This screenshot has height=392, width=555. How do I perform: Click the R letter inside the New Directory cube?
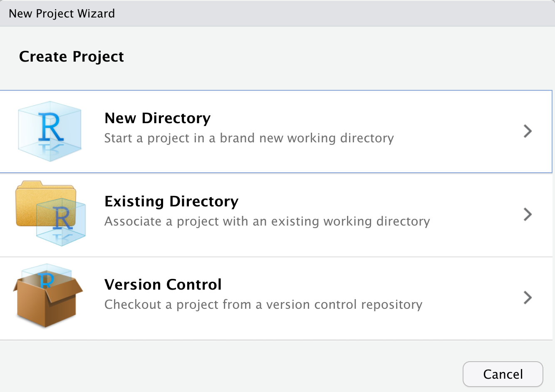pos(51,126)
